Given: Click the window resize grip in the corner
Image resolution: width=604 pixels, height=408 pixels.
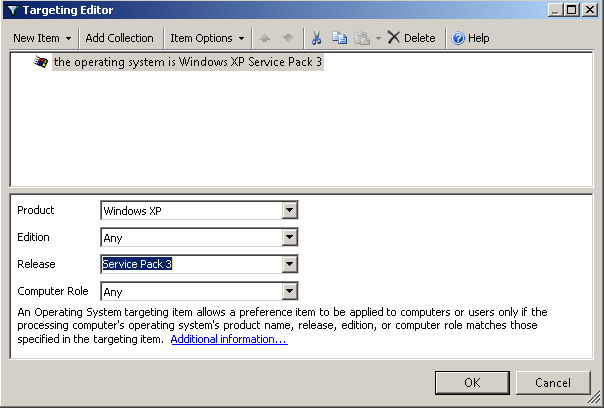Looking at the screenshot, I should 595,396.
